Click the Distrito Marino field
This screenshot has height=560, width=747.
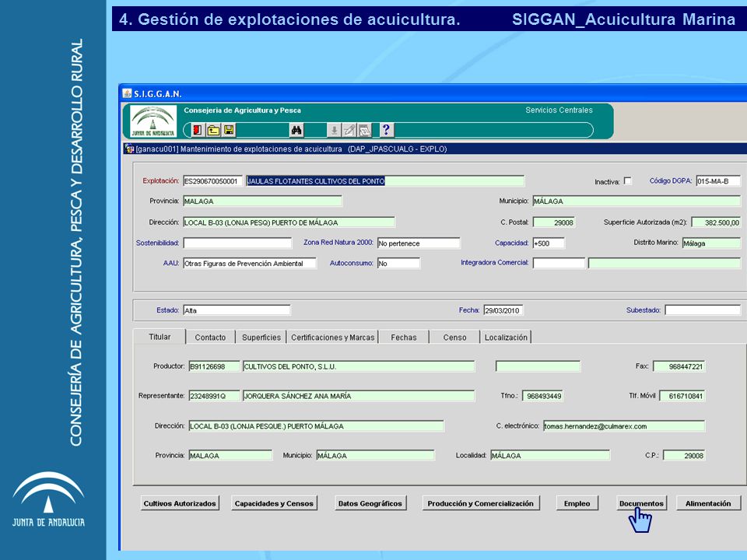pyautogui.click(x=711, y=243)
